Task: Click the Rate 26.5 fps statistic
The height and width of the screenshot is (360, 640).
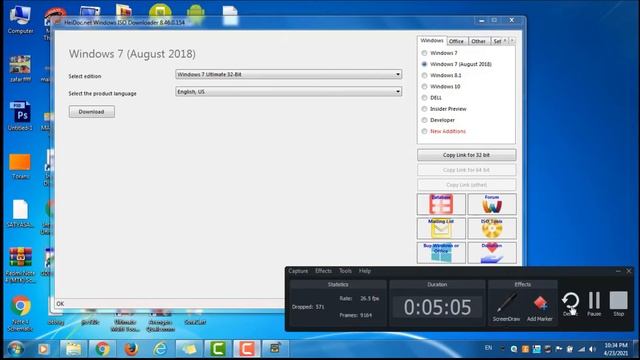Action: [359, 298]
